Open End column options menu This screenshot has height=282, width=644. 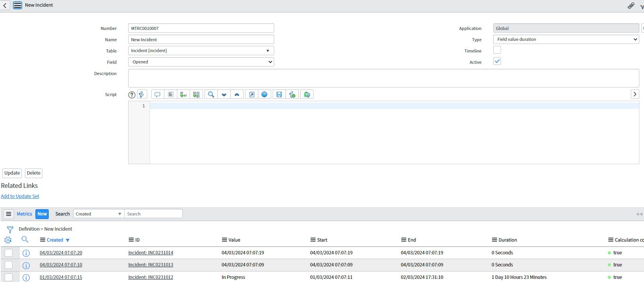(x=404, y=240)
